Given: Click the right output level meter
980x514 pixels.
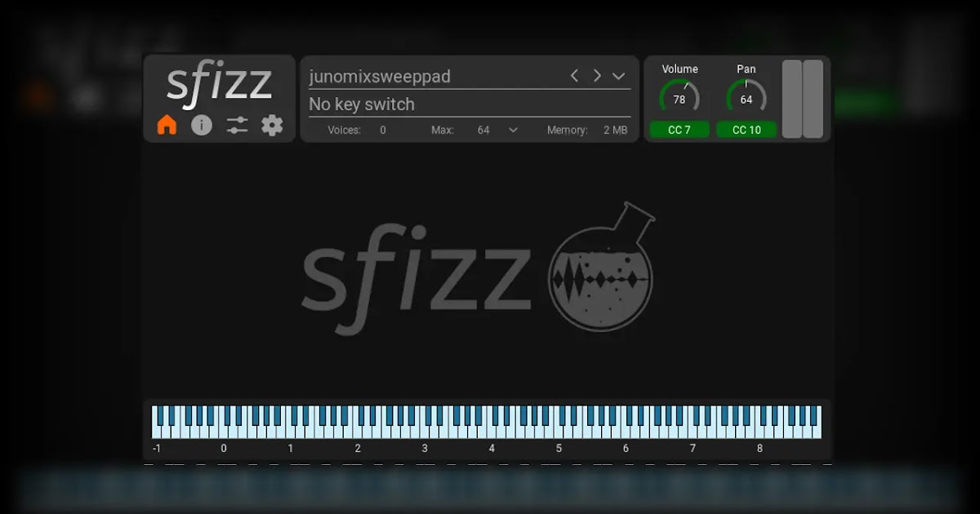Looking at the screenshot, I should coord(813,99).
